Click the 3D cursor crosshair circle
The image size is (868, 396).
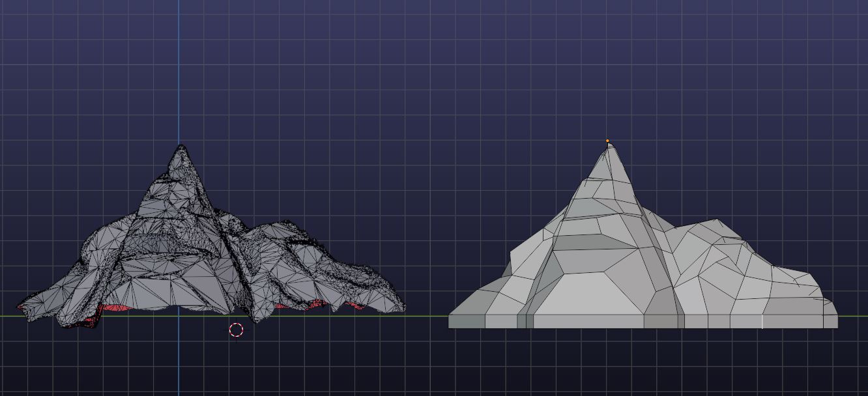point(237,330)
